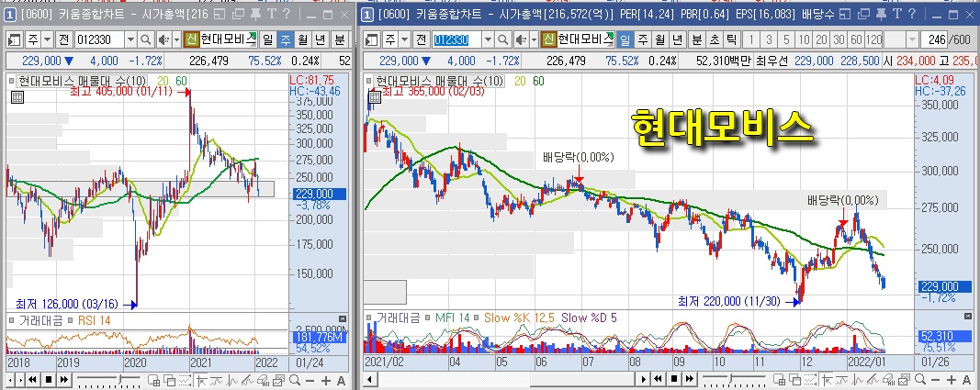Click bottom magnifier icon in left chart toolbar

(x=295, y=380)
